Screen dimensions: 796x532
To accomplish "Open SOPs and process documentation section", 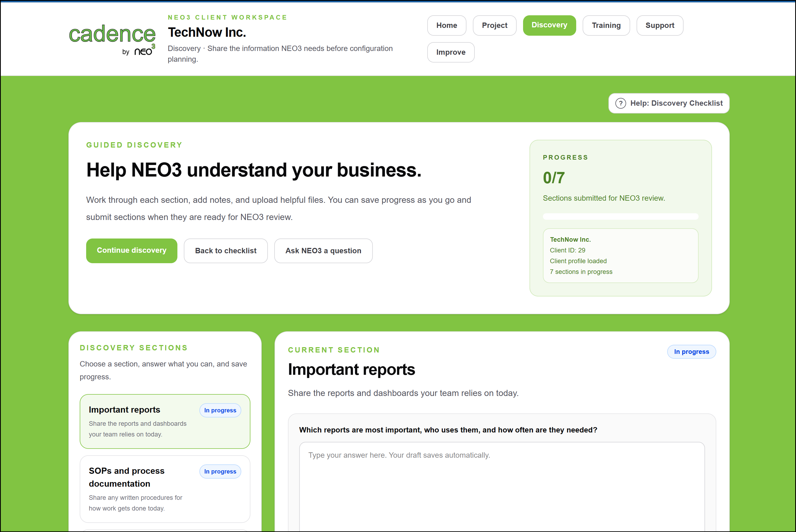I will (x=165, y=489).
